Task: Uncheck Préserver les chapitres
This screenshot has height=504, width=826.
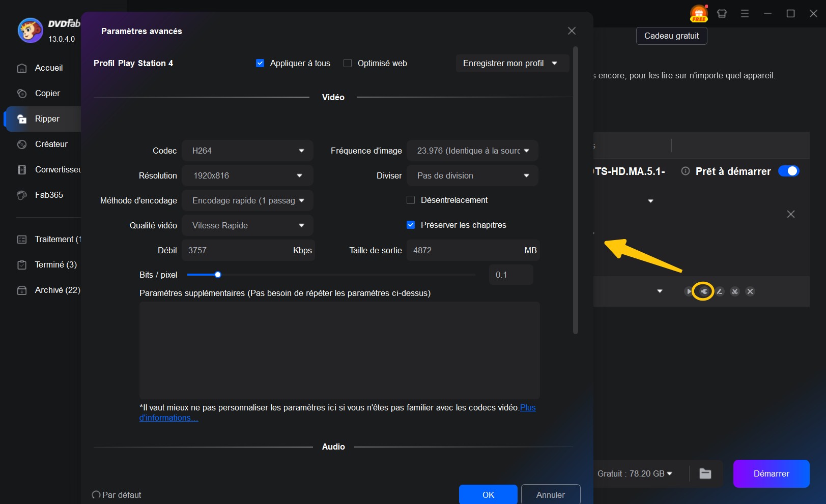Action: [411, 225]
